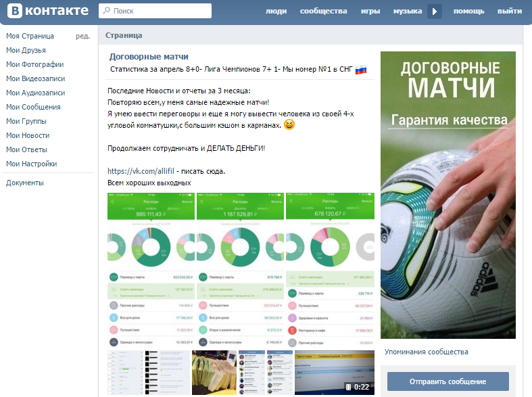
Task: Open the Договорные матчи community avatar image
Action: [448, 195]
